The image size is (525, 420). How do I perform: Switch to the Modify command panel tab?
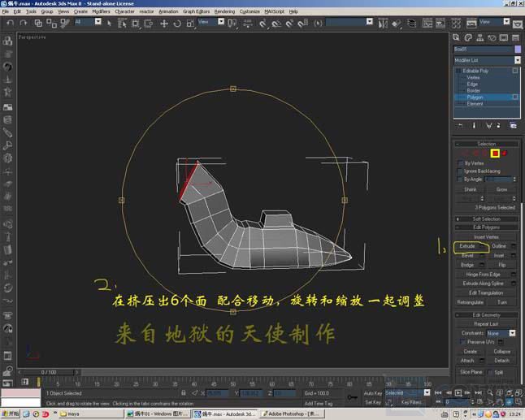click(468, 37)
